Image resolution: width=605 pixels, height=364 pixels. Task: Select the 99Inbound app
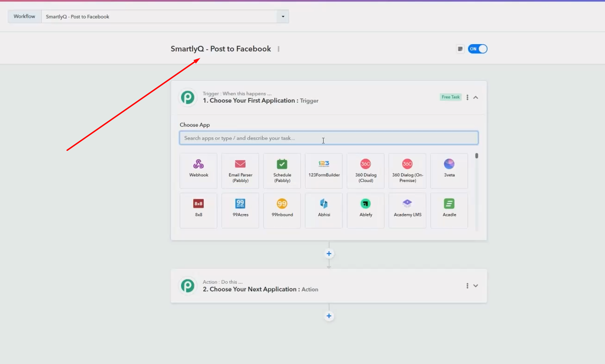(282, 210)
